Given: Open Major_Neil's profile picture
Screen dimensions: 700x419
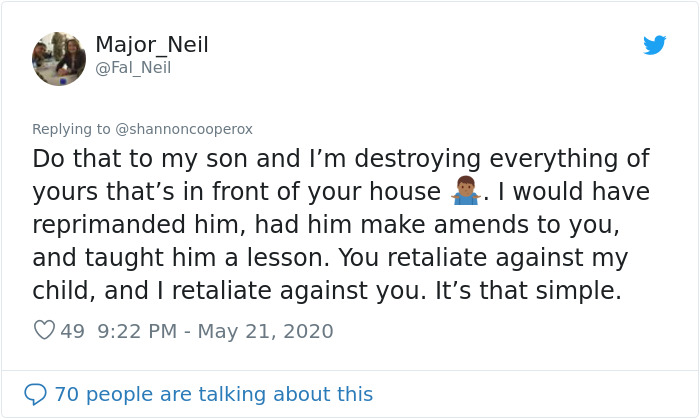Looking at the screenshot, I should pos(59,57).
